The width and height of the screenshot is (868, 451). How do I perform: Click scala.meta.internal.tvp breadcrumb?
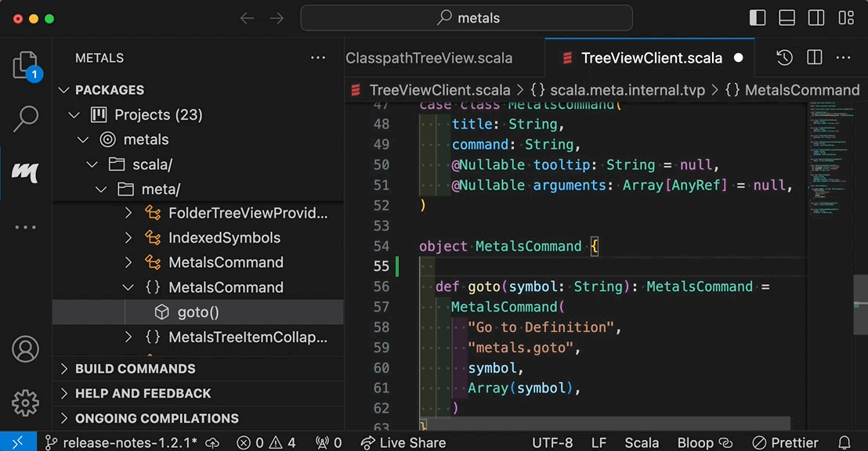point(627,90)
